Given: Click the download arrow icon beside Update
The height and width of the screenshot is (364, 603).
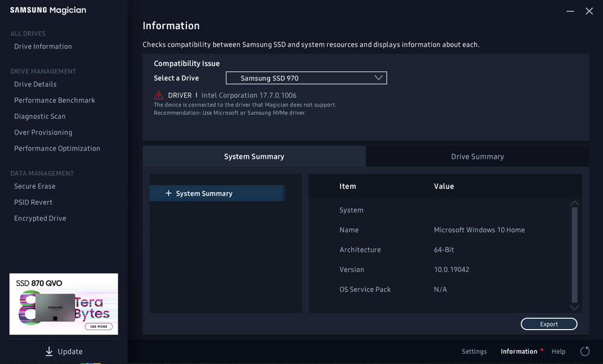Looking at the screenshot, I should click(49, 351).
